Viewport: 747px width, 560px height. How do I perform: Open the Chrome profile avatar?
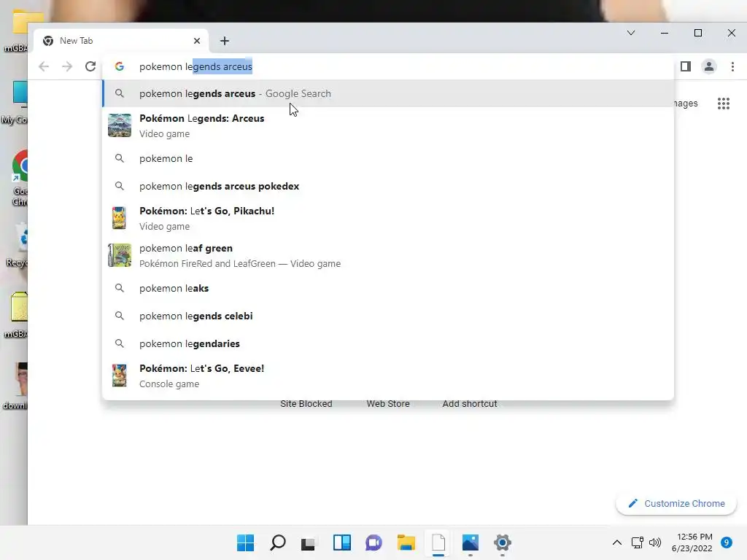point(709,66)
